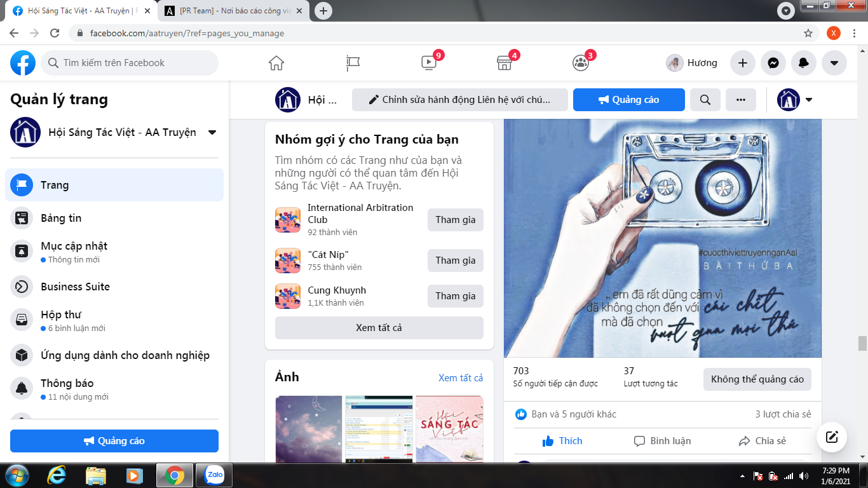The image size is (868, 488).
Task: Click Chỉnh sửa hành động Liên hệ button
Action: click(460, 100)
